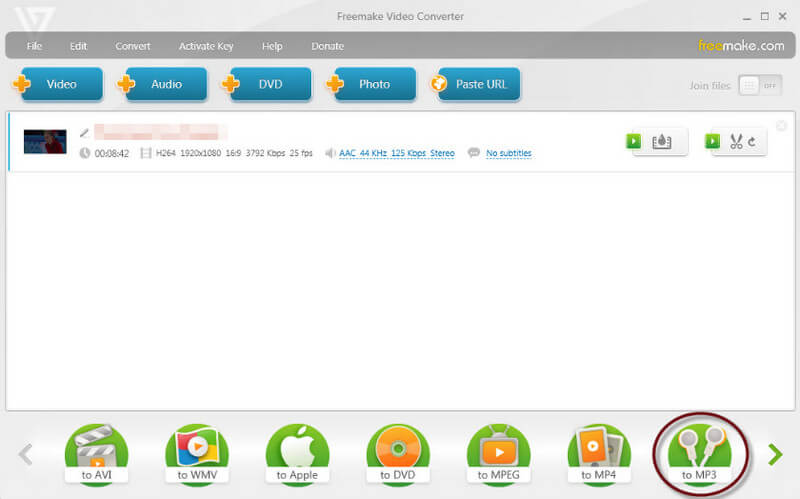Open the AAC audio track dropdown
Screen dimensions: 800x499
click(x=396, y=153)
